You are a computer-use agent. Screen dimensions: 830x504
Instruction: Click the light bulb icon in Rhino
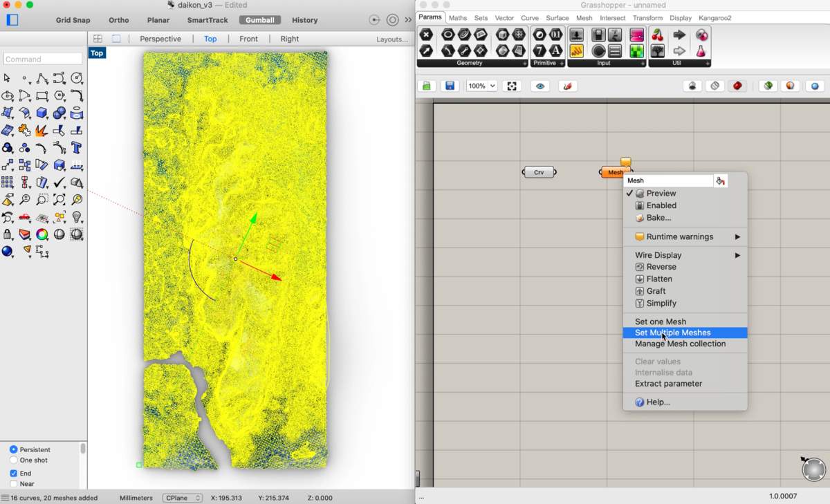pos(77,217)
